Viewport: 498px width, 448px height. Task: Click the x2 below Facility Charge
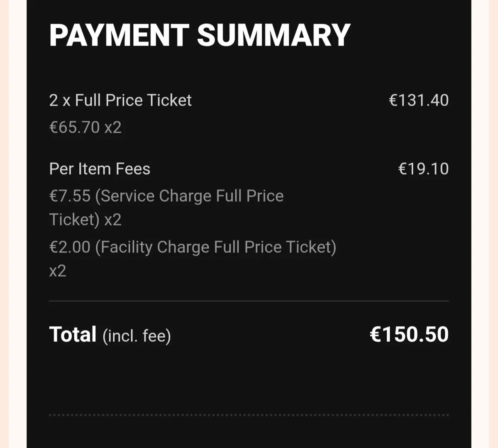pyautogui.click(x=58, y=271)
